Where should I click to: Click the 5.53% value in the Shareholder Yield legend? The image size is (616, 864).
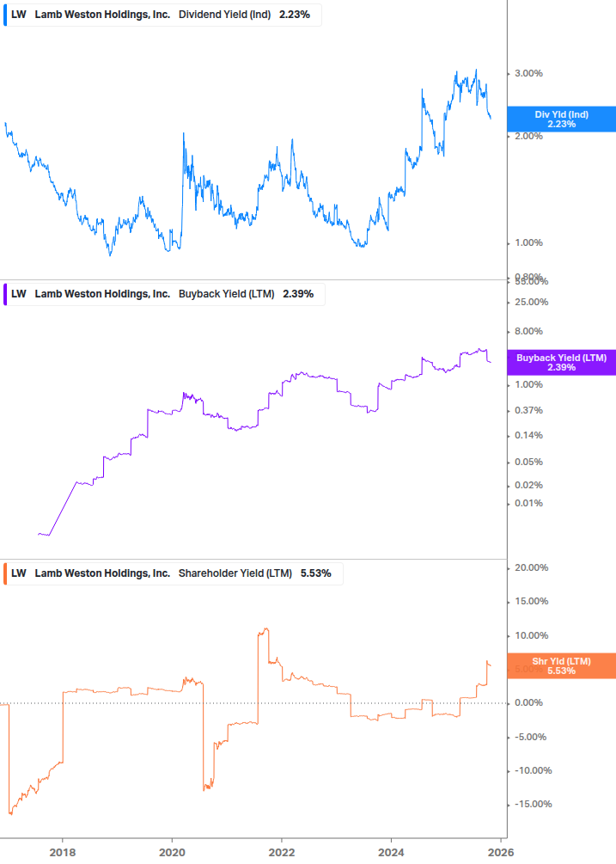click(x=316, y=573)
